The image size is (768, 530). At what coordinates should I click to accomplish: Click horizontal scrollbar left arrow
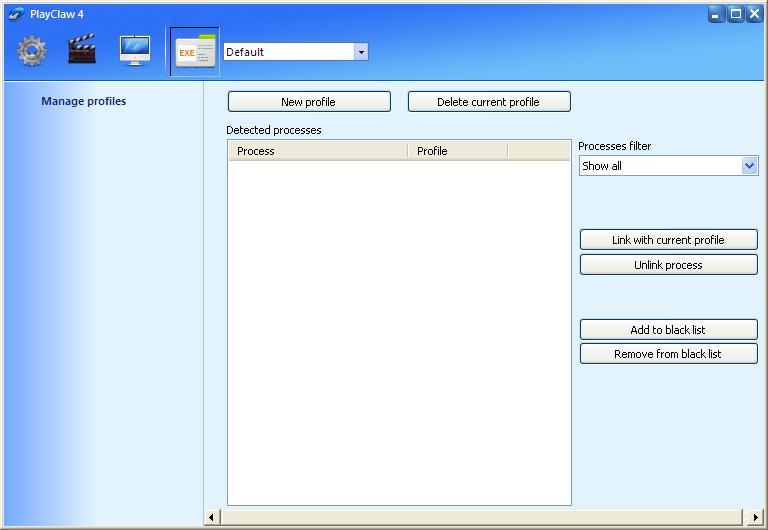(212, 517)
